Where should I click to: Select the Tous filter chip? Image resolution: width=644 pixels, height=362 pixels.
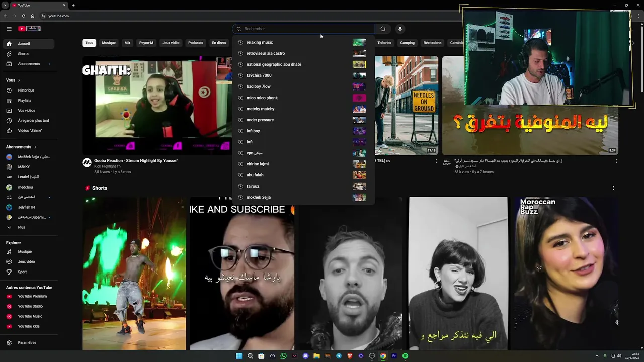89,43
